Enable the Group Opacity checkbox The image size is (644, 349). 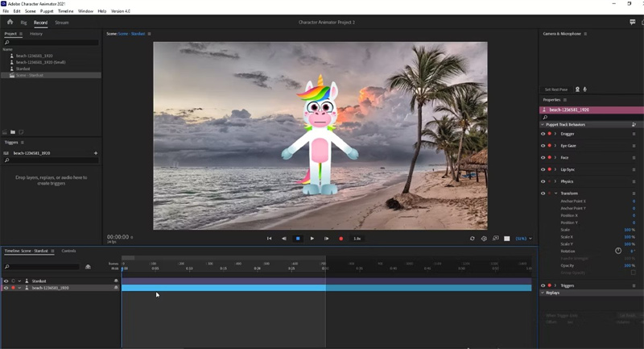tap(633, 272)
